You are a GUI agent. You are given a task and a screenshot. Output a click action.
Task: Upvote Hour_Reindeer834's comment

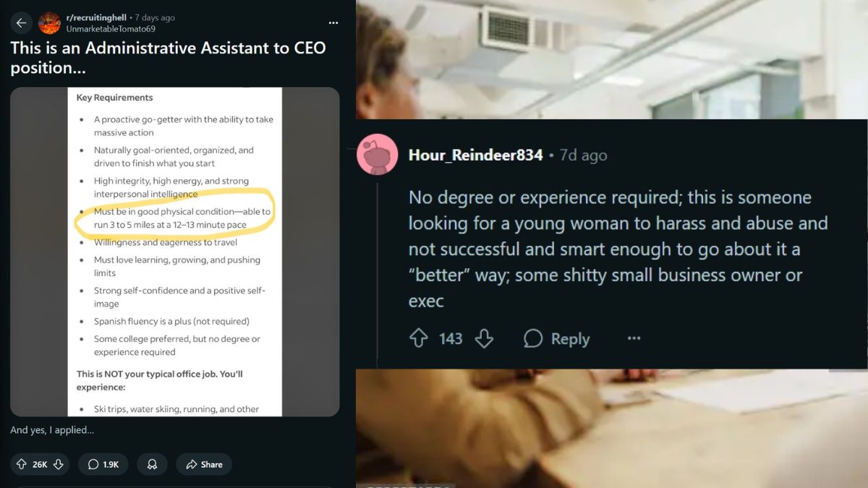point(419,338)
